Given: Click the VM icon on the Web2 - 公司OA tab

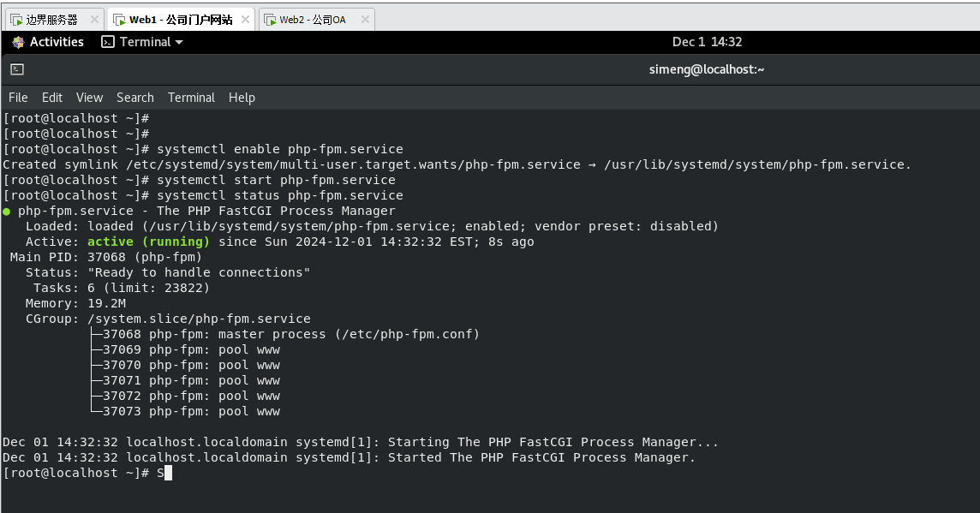Looking at the screenshot, I should point(270,20).
